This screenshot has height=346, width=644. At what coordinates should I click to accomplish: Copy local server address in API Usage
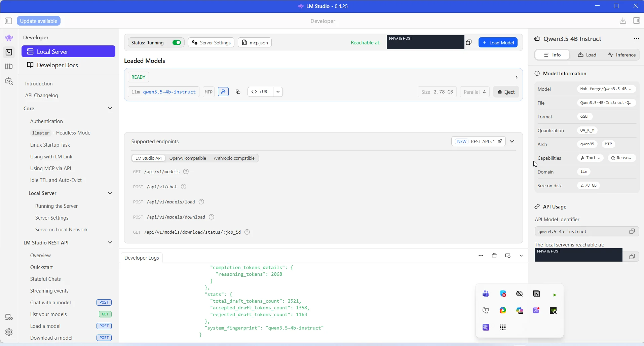632,257
